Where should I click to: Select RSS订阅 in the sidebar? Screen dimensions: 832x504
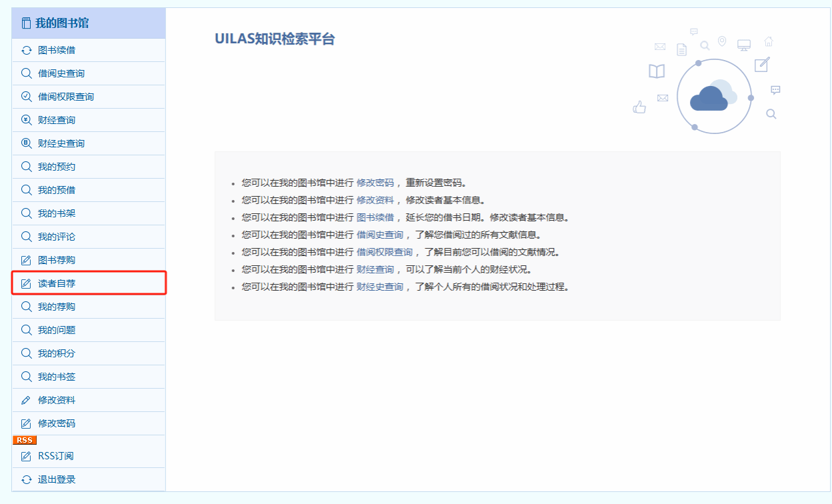click(89, 456)
